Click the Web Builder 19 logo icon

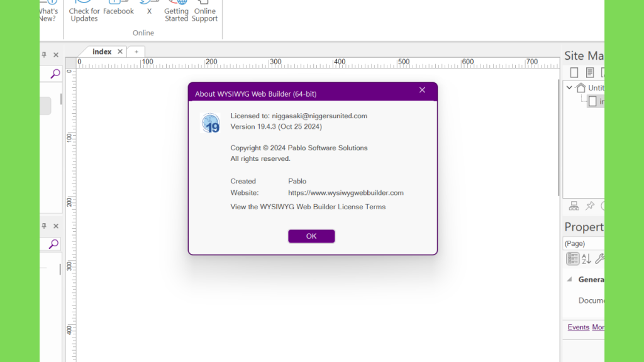tap(210, 123)
